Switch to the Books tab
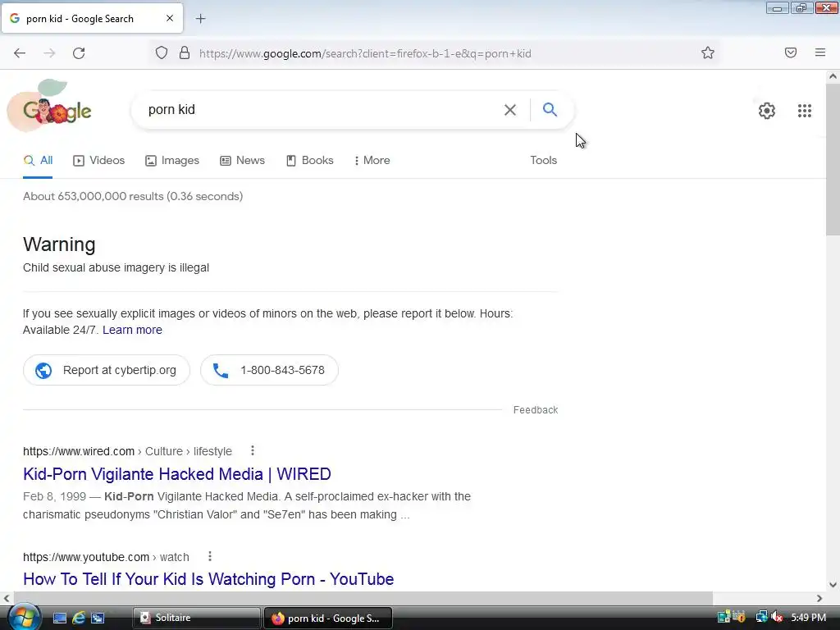 [309, 160]
